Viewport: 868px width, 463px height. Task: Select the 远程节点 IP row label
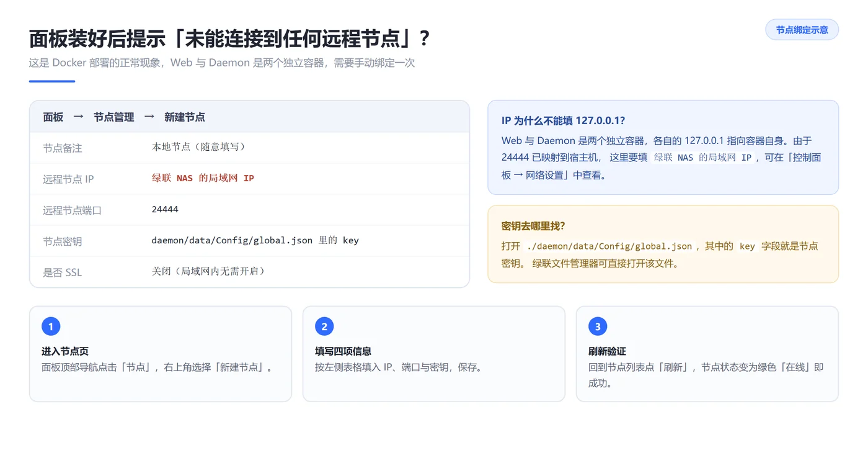point(68,179)
